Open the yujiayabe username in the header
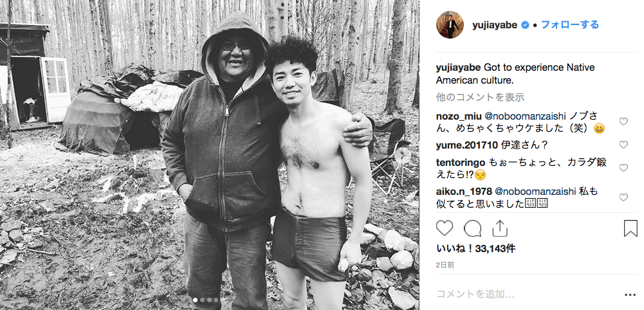The image size is (644, 310). coord(495,25)
